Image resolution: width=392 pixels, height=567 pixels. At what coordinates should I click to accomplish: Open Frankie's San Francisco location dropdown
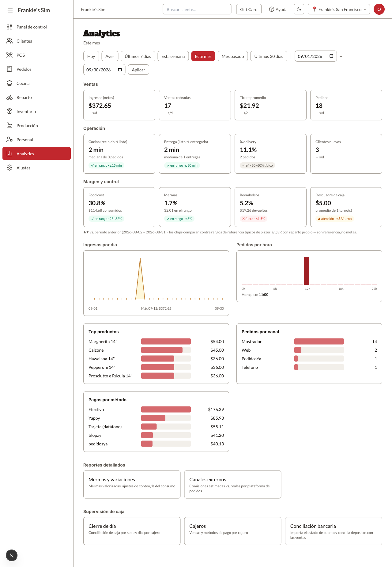coord(339,9)
